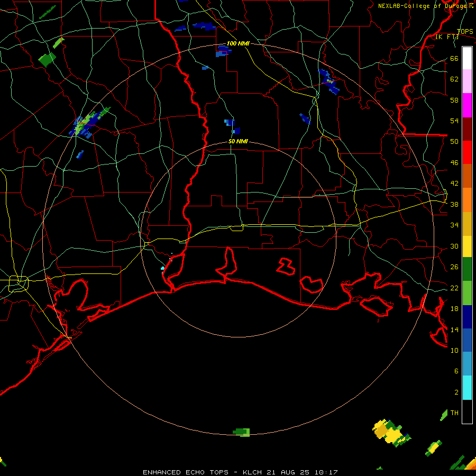476x476 pixels.
Task: Select the bright yellow legend band
Action: click(x=467, y=246)
